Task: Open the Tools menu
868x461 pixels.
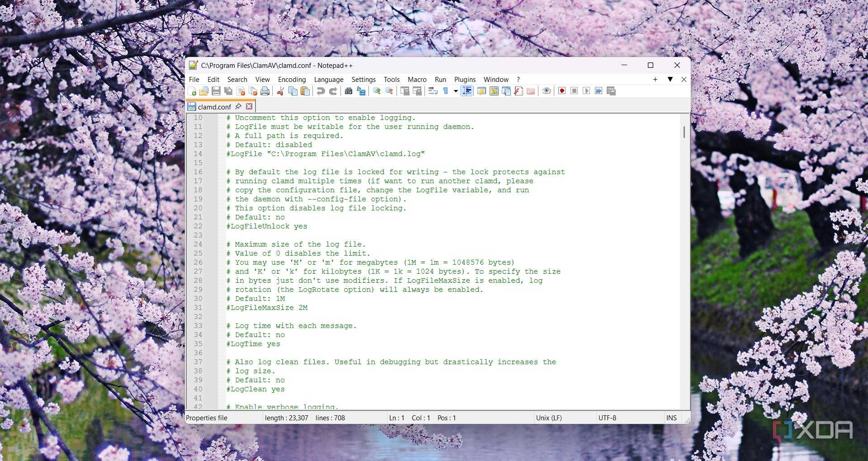Action: click(392, 80)
